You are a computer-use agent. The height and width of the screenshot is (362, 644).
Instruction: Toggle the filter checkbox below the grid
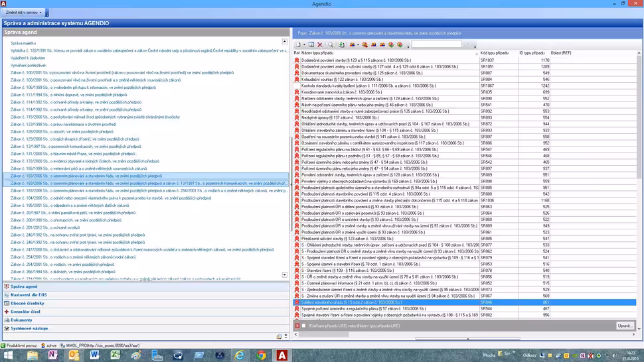[x=304, y=326]
